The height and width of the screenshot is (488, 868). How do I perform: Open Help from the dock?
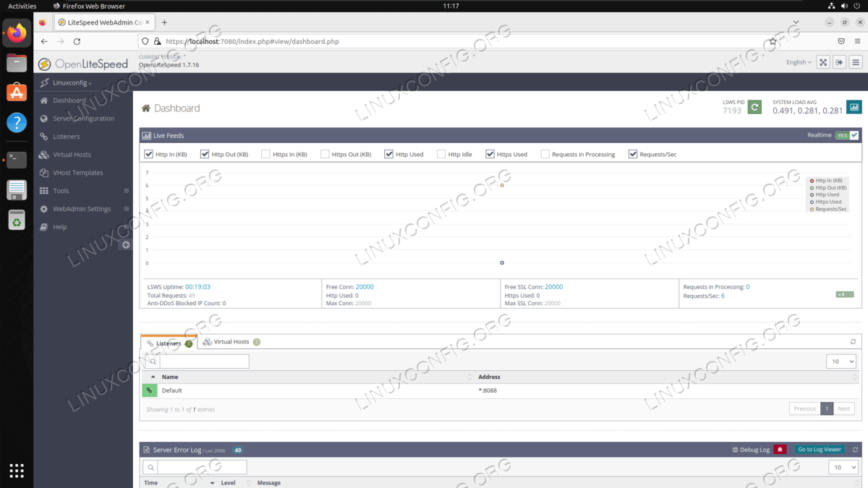point(17,122)
